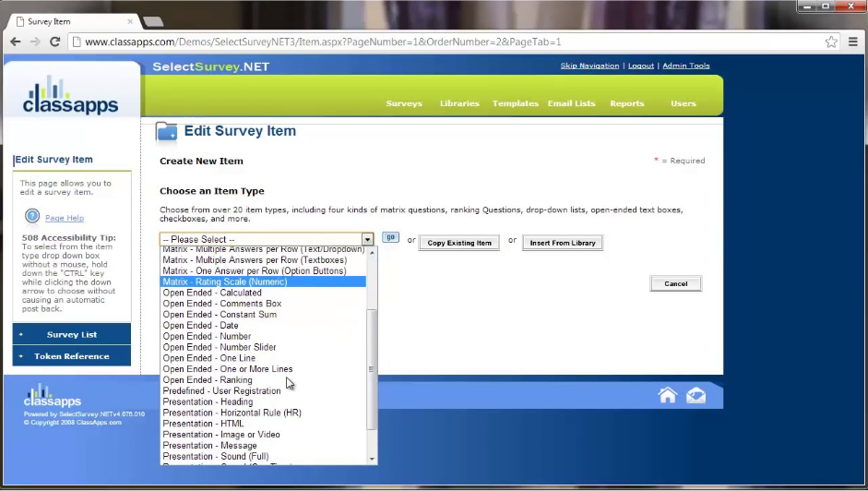Choose Presentation - HTML from the list
This screenshot has width=868, height=491.
[204, 424]
